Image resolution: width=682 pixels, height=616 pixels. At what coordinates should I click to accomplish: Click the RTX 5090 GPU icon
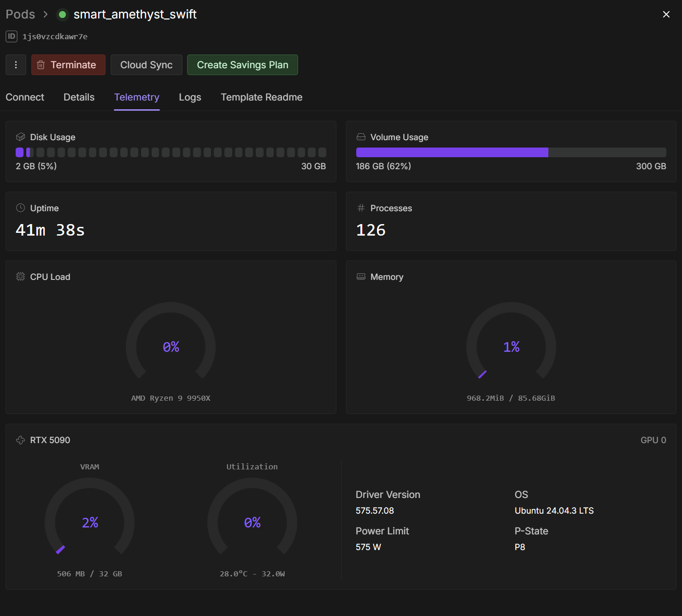20,440
